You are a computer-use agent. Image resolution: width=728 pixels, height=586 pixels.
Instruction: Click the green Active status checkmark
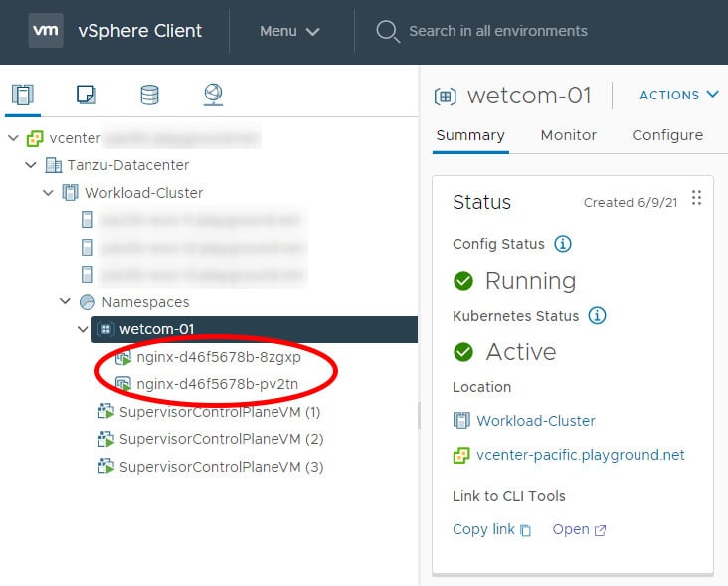[463, 352]
